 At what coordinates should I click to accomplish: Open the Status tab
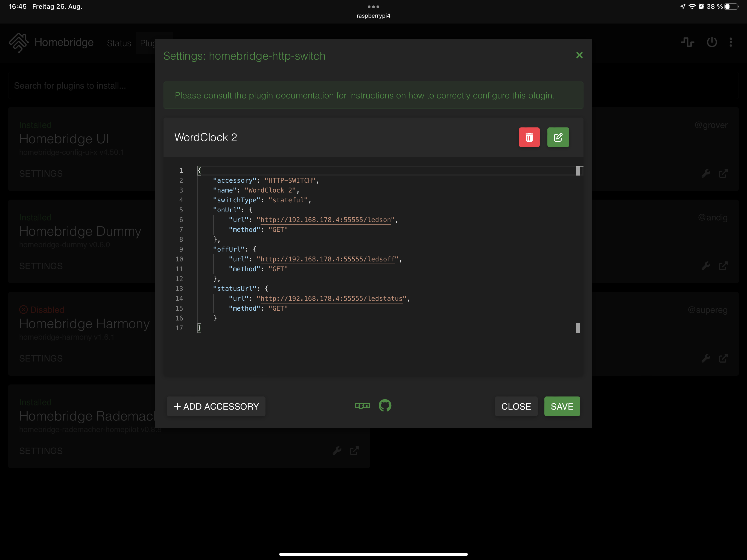[119, 43]
